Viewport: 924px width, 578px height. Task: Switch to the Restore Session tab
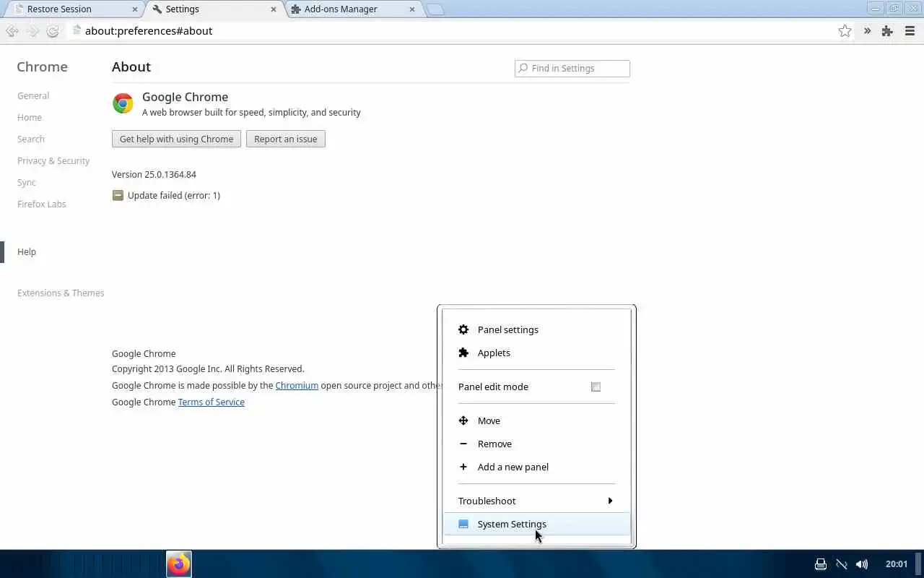point(74,9)
